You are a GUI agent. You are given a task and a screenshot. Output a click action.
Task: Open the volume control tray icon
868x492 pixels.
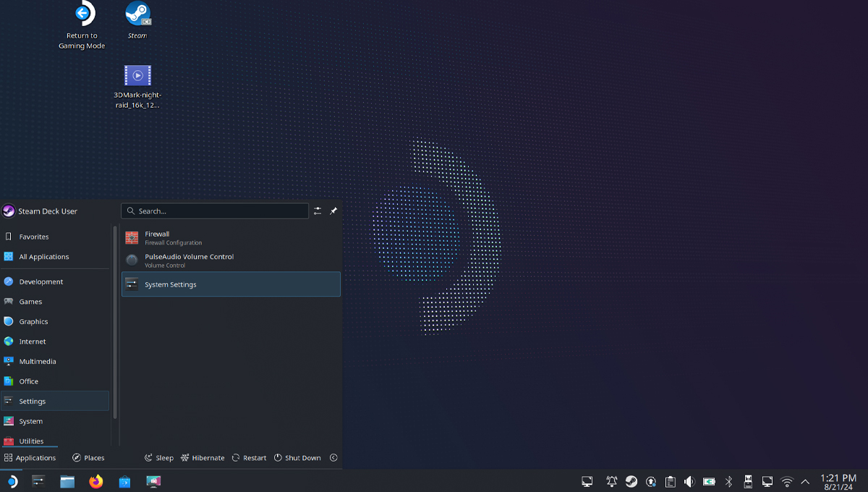coord(689,481)
